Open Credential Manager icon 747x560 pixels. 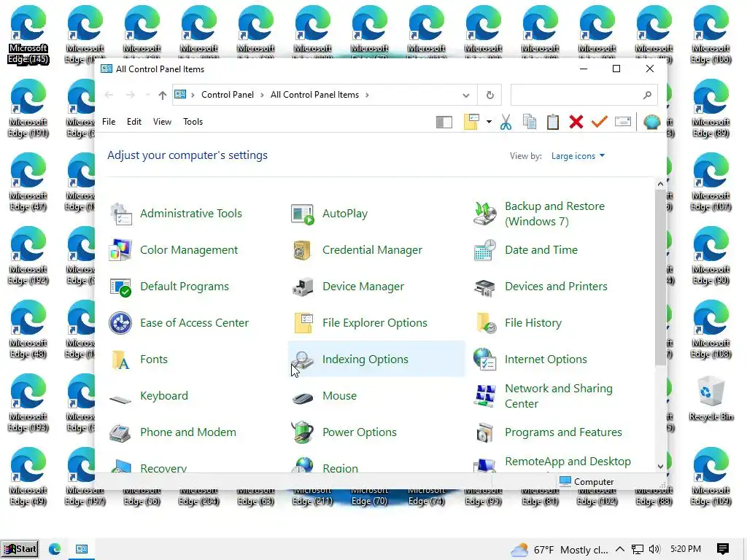pyautogui.click(x=303, y=250)
